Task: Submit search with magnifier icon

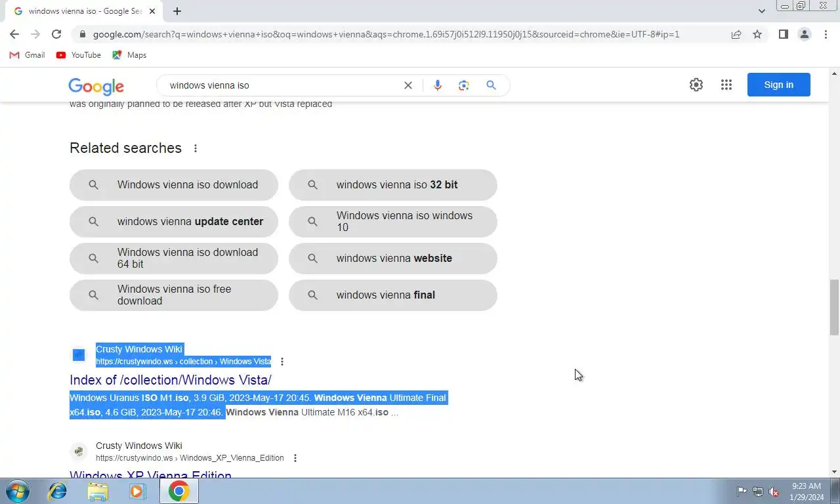Action: [x=491, y=85]
